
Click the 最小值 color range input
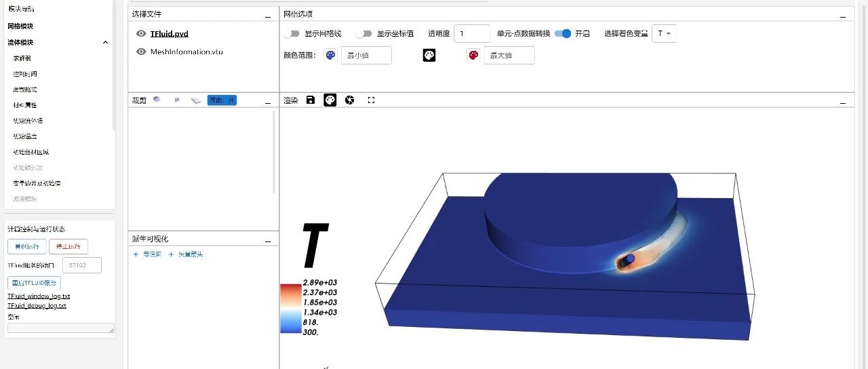pos(366,56)
